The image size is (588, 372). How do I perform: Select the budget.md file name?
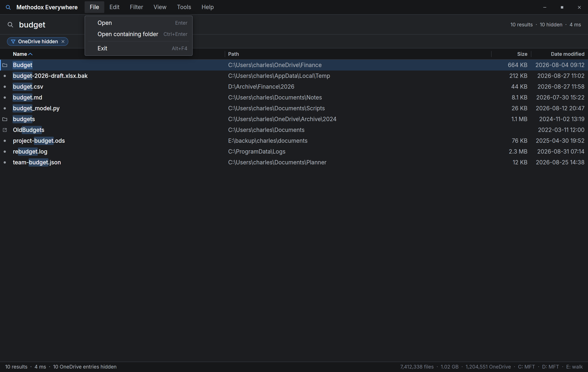click(27, 98)
